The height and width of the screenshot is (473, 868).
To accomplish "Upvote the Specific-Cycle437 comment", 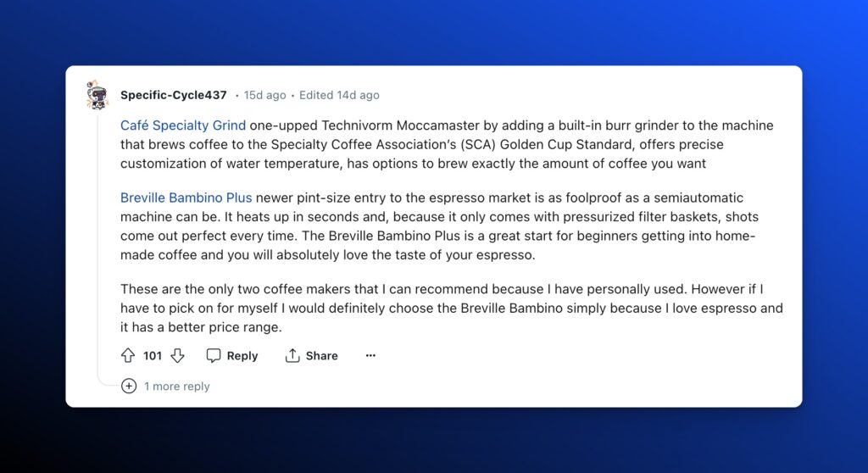I will pyautogui.click(x=128, y=356).
